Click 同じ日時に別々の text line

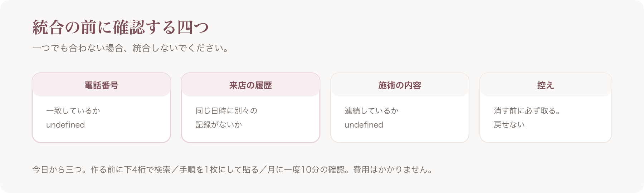coord(226,111)
